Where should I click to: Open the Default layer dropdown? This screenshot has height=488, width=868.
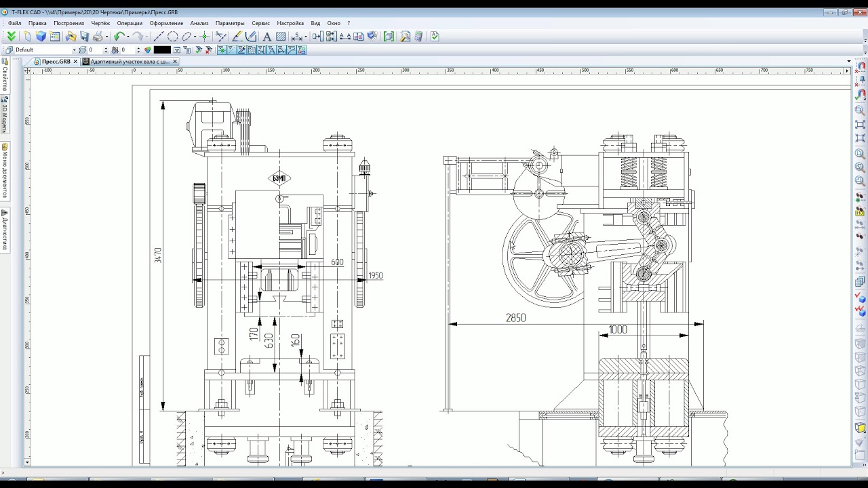74,49
